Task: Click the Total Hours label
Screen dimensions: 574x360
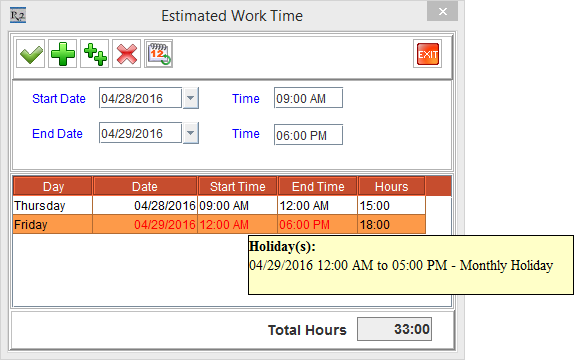Action: coord(307,330)
